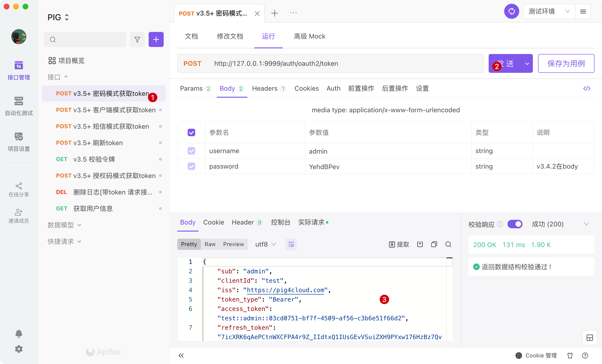This screenshot has width=602, height=364.
Task: Click the 校验响应 help question mark
Action: [x=500, y=224]
